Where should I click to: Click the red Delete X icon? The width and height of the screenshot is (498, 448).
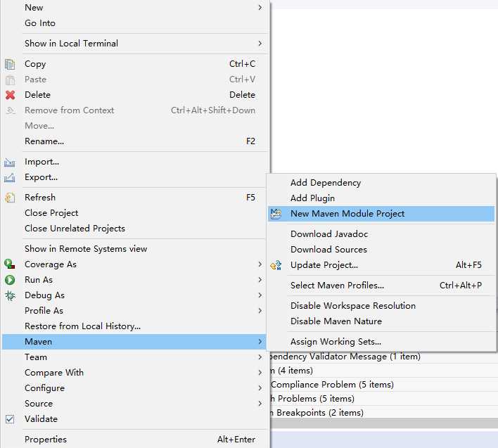click(x=10, y=95)
